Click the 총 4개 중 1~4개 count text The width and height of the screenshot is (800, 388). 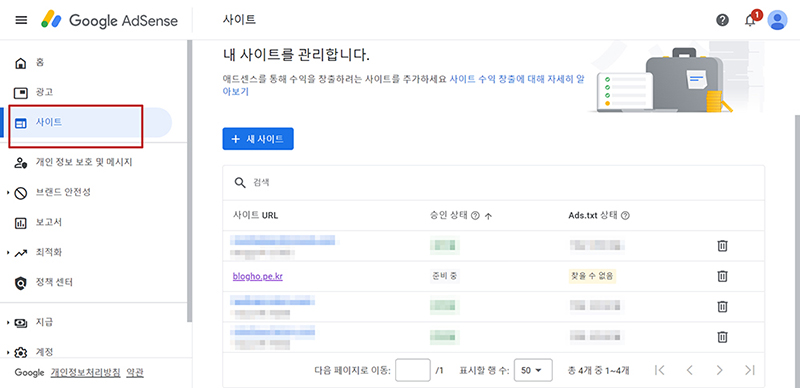point(598,370)
